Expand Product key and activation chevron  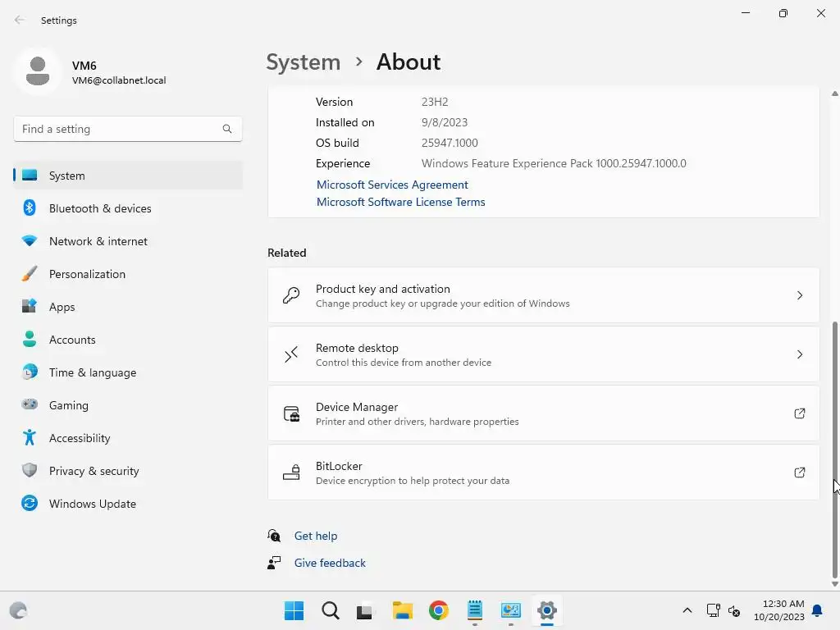[799, 295]
